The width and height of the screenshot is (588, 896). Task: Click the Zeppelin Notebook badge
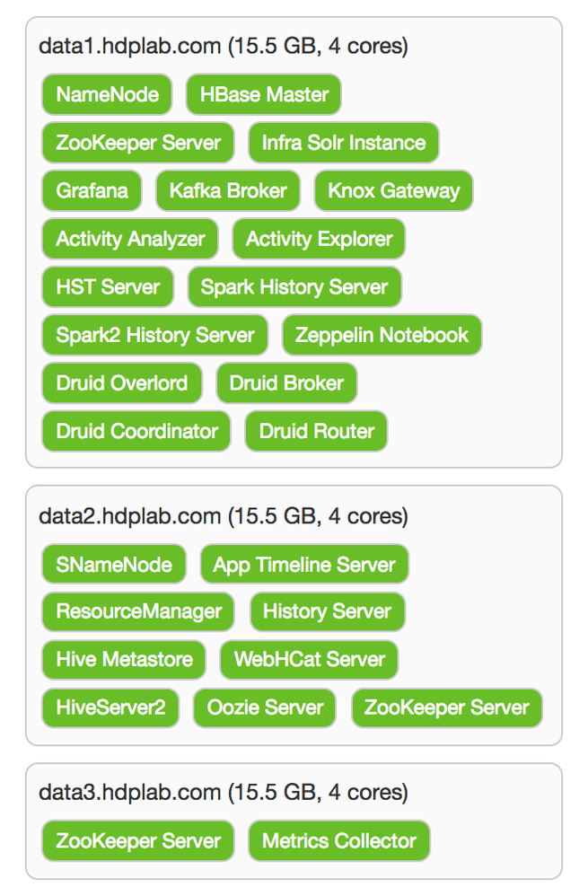pyautogui.click(x=382, y=335)
